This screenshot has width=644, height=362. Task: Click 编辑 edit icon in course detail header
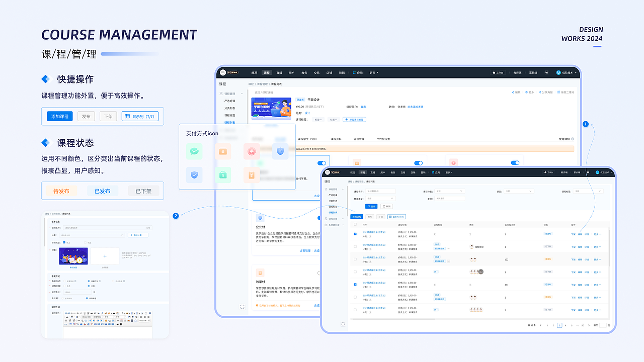click(x=516, y=93)
